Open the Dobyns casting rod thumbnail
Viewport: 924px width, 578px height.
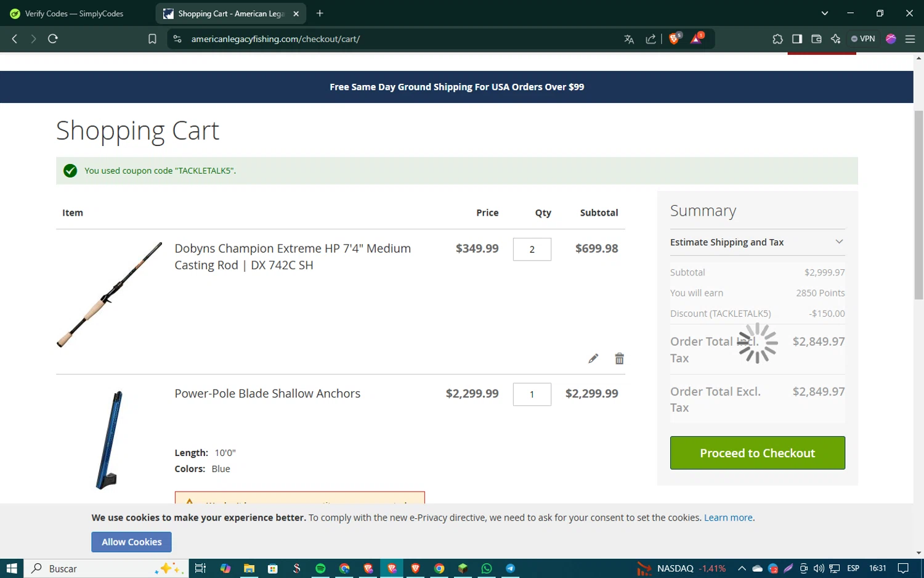point(109,295)
